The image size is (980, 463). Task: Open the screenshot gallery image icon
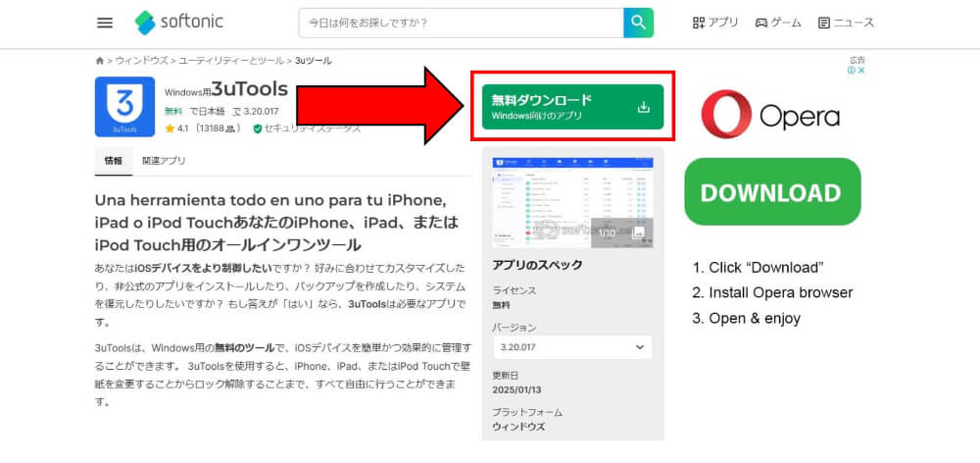(x=638, y=232)
